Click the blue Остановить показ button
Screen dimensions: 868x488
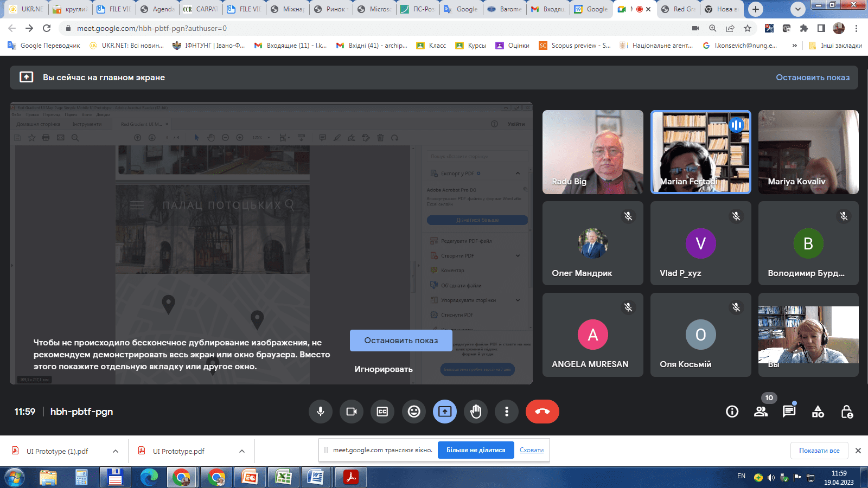click(x=401, y=341)
